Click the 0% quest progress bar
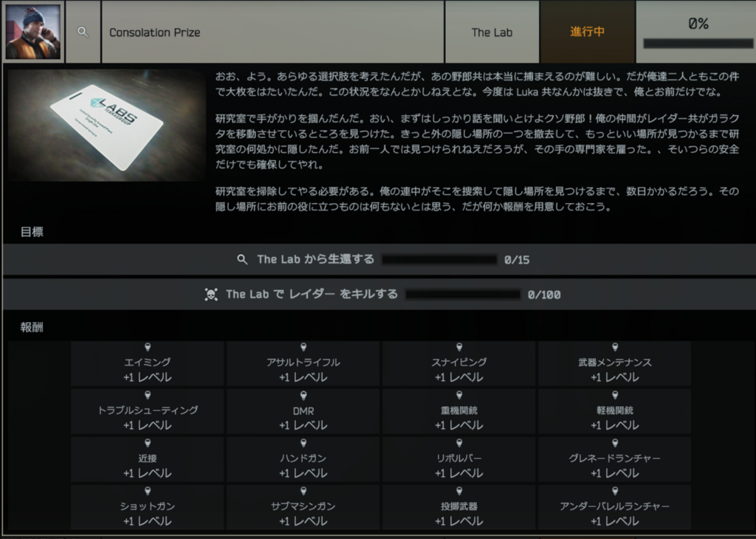756x539 pixels. pyautogui.click(x=697, y=44)
